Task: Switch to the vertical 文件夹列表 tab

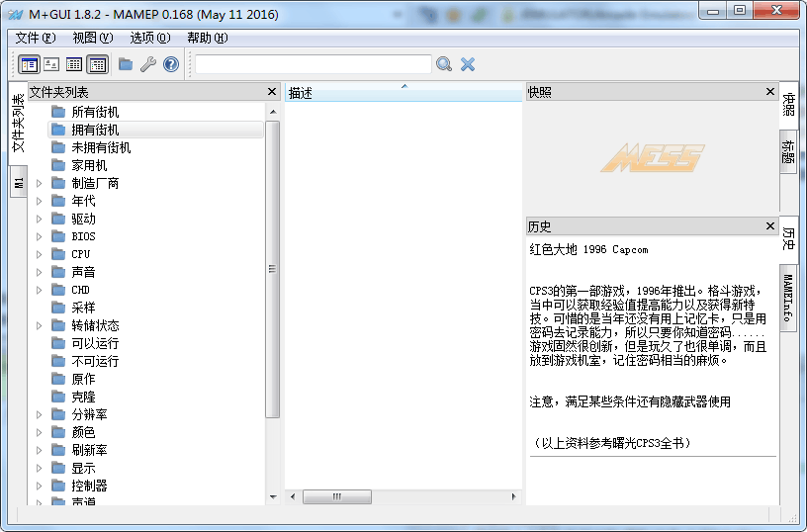Action: click(x=18, y=123)
